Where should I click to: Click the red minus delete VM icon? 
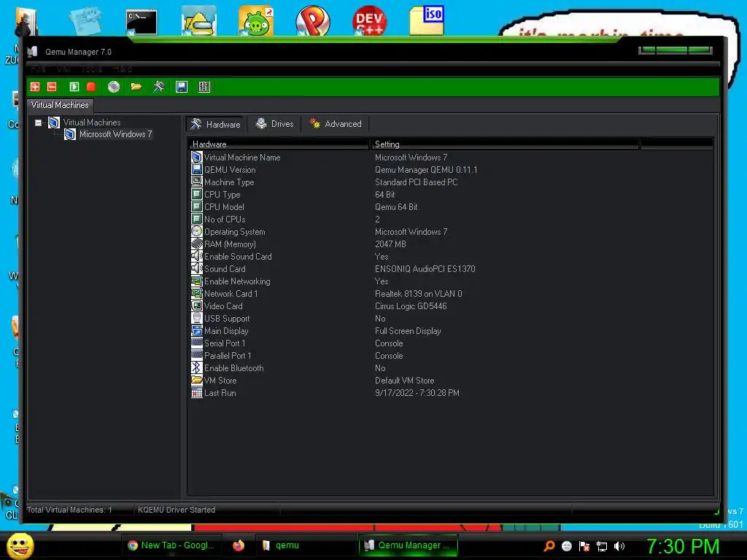pyautogui.click(x=52, y=87)
